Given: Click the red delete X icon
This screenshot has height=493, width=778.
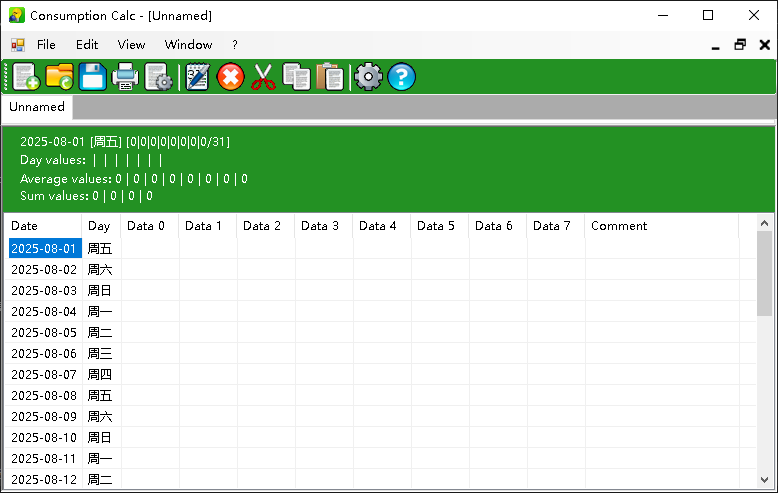Looking at the screenshot, I should coord(230,77).
